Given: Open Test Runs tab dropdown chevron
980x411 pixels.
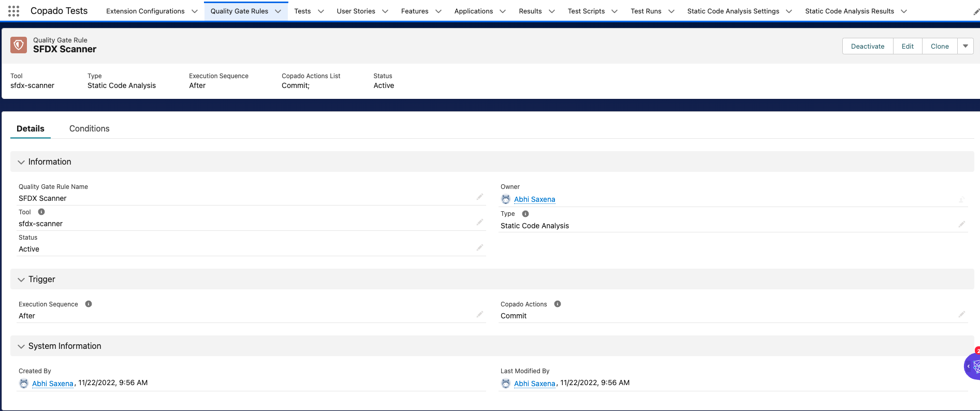Looking at the screenshot, I should coord(671,11).
